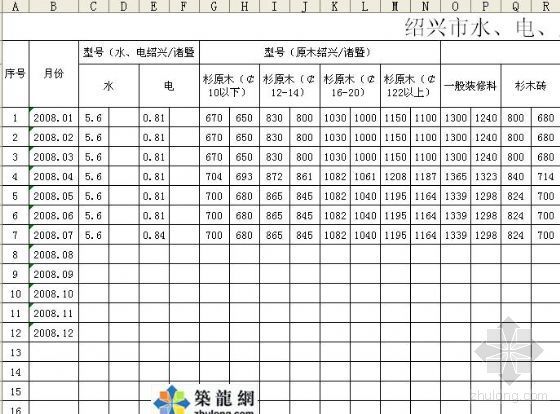Click the 1208 value in row 2008.04
This screenshot has width=560, height=414.
(396, 176)
